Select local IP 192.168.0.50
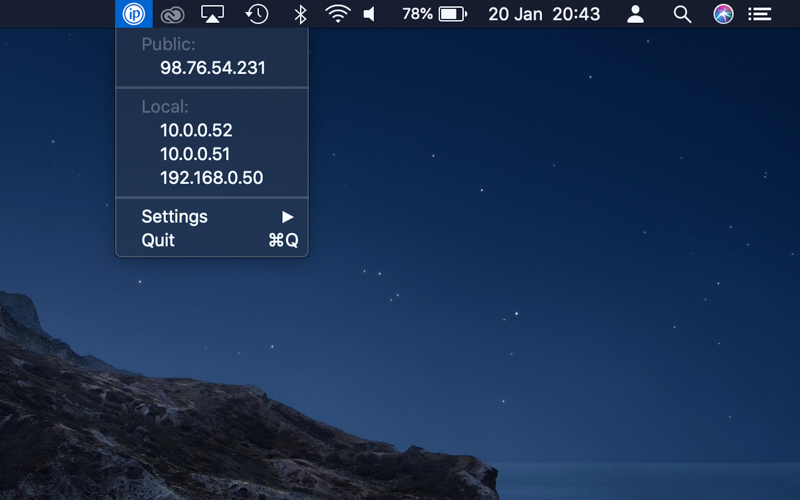This screenshot has height=500, width=800. [212, 178]
